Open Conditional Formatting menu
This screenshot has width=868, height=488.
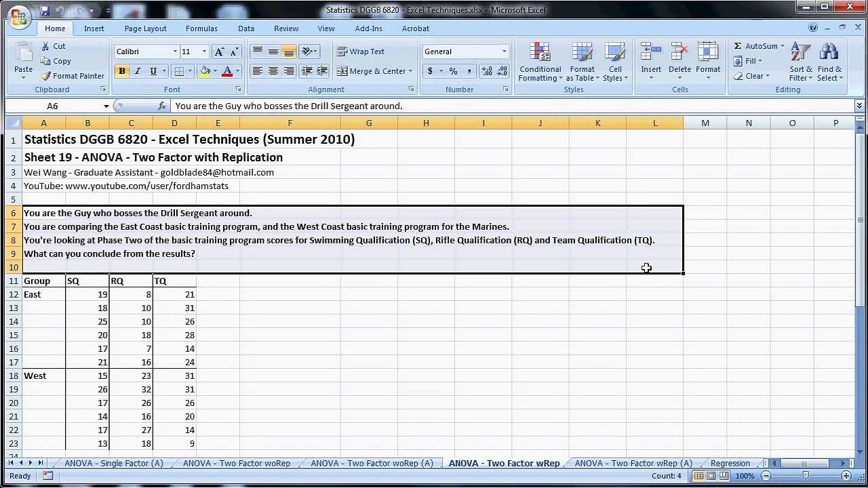pyautogui.click(x=540, y=62)
